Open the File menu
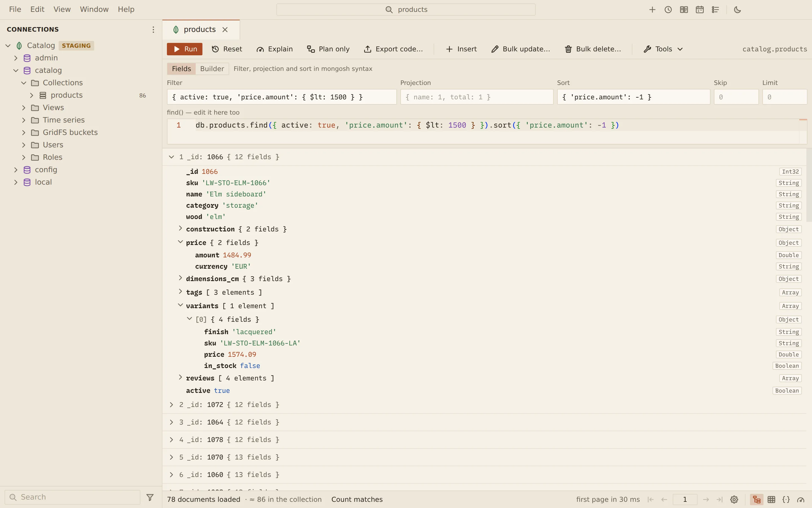 15,9
